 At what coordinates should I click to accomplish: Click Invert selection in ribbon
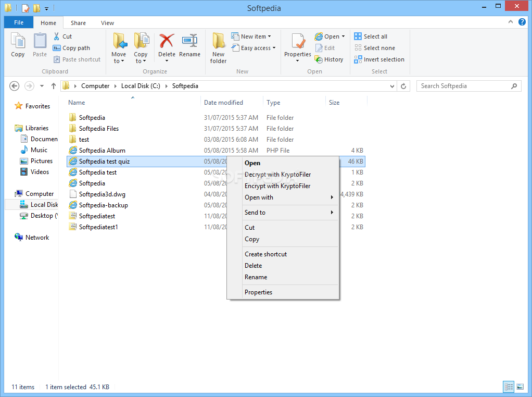(x=379, y=59)
